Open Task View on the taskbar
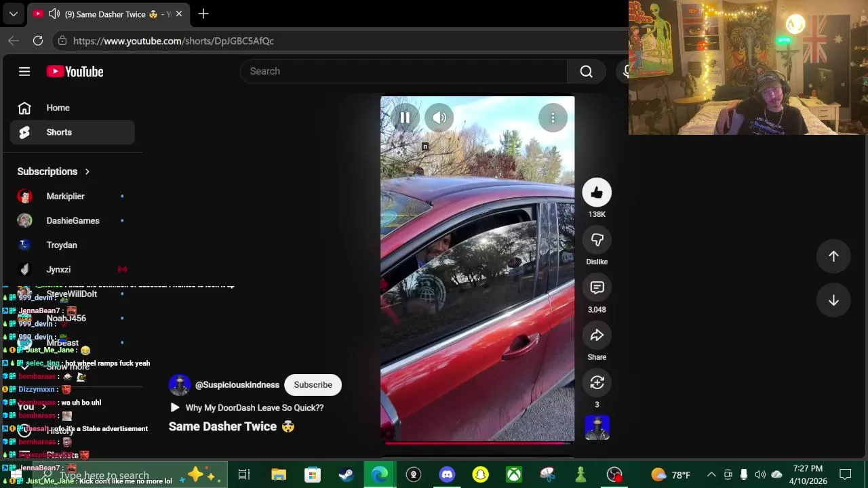The height and width of the screenshot is (488, 868). tap(244, 475)
